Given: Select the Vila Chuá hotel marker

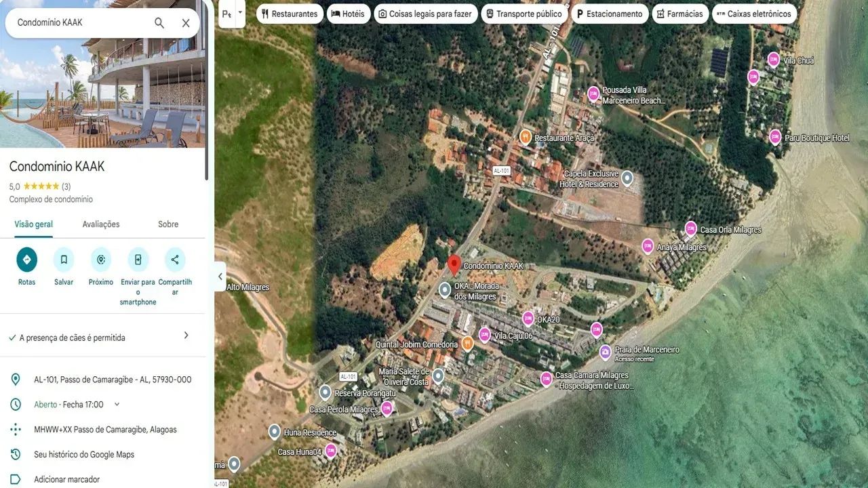Looking at the screenshot, I should coord(774,60).
